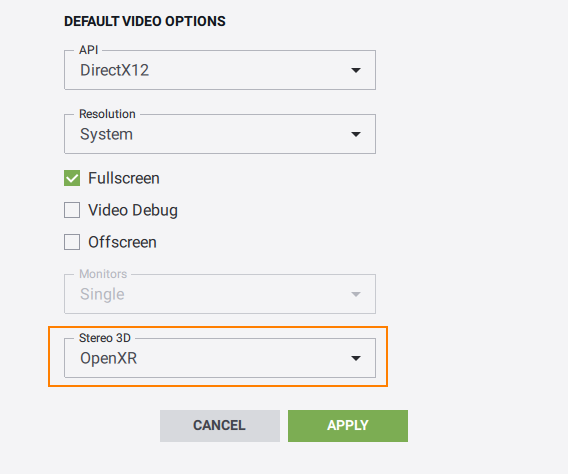The height and width of the screenshot is (474, 568).
Task: Enable the Video Debug checkbox
Action: 72,210
